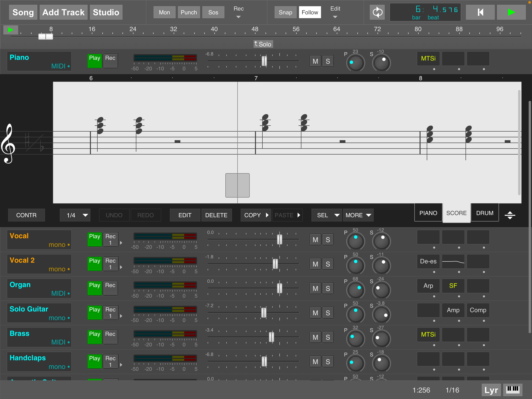Screen dimensions: 532x399
Task: Open the SEL selection dropdown
Action: (327, 215)
